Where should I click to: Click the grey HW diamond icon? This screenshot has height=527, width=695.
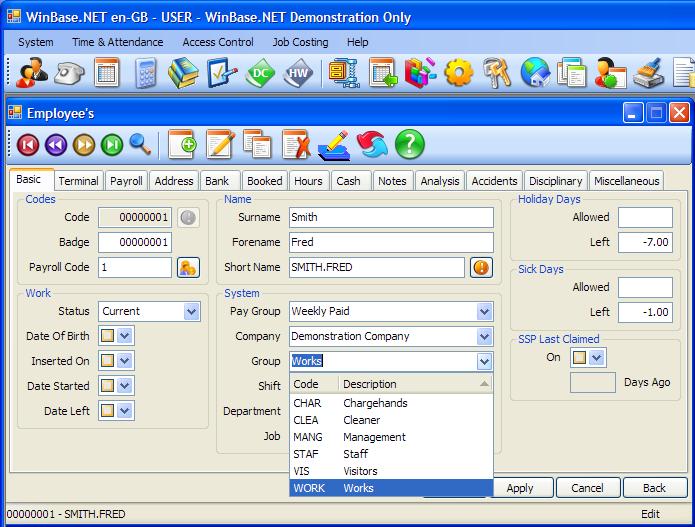(x=298, y=73)
